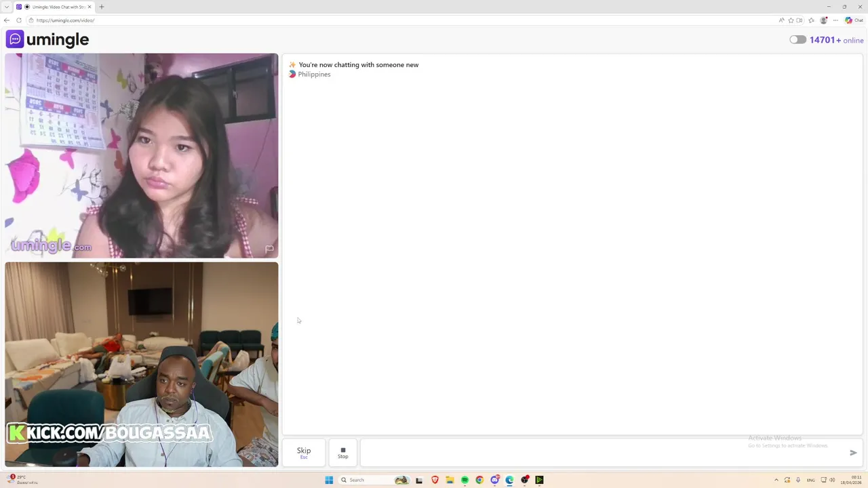The height and width of the screenshot is (488, 868).
Task: Change the ENG input language
Action: pyautogui.click(x=810, y=480)
